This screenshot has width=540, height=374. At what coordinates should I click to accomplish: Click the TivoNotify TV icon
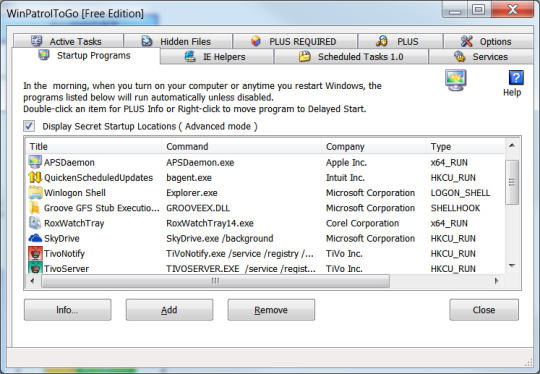click(35, 253)
